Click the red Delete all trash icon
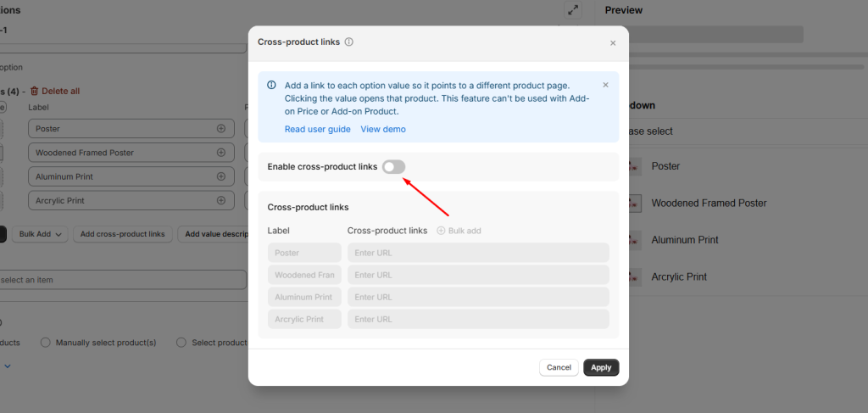Screen dimensions: 868x413 click(35, 92)
